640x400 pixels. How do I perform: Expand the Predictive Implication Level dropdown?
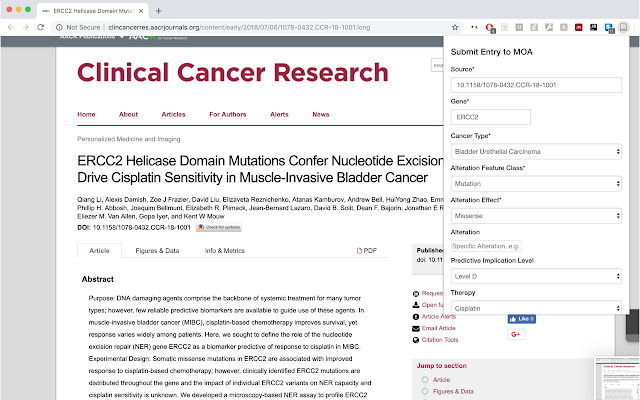point(539,276)
